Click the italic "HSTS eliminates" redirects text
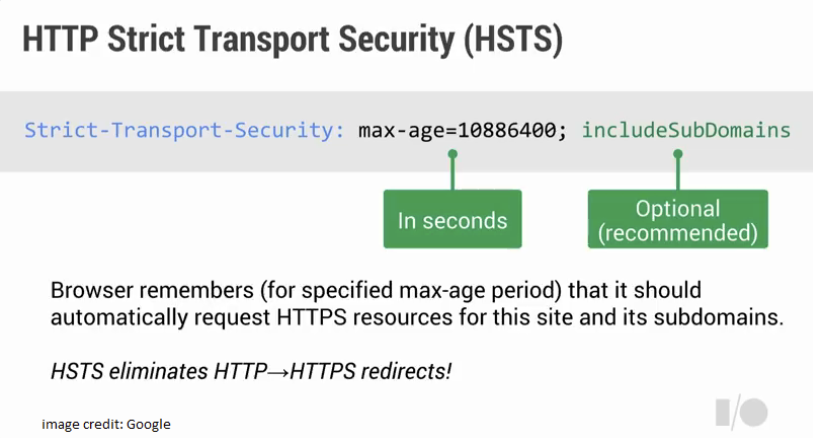 (x=251, y=370)
